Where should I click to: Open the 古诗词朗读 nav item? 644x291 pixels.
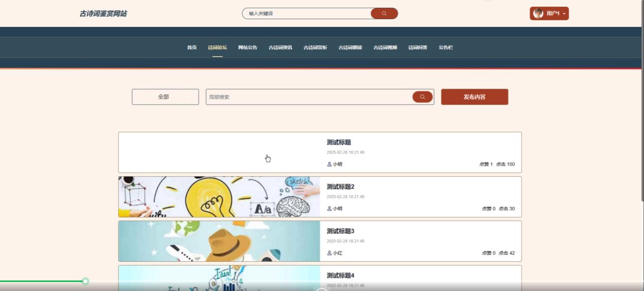[350, 48]
